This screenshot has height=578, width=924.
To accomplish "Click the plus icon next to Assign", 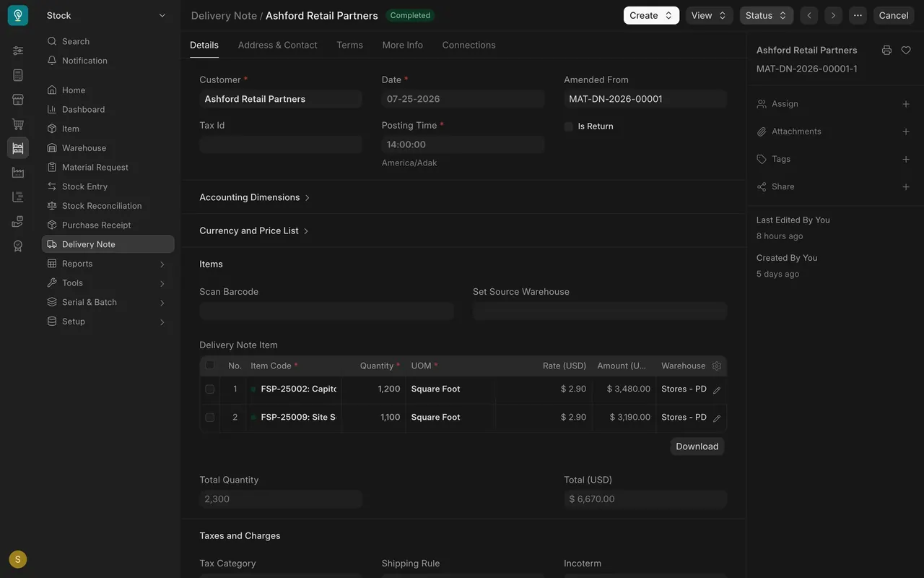I will coord(906,104).
